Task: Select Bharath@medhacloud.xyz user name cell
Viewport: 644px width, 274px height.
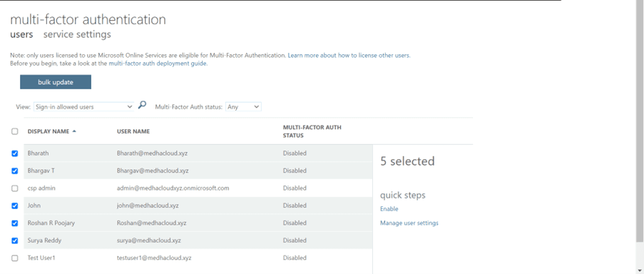Action: tap(153, 153)
